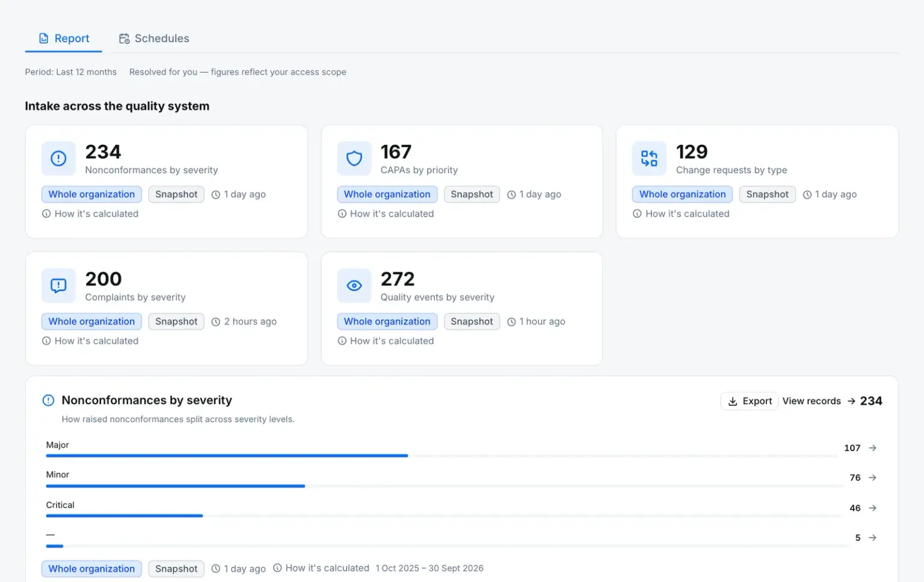This screenshot has width=924, height=582.
Task: Open the 234 Nonconformances by severity card
Action: 167,182
